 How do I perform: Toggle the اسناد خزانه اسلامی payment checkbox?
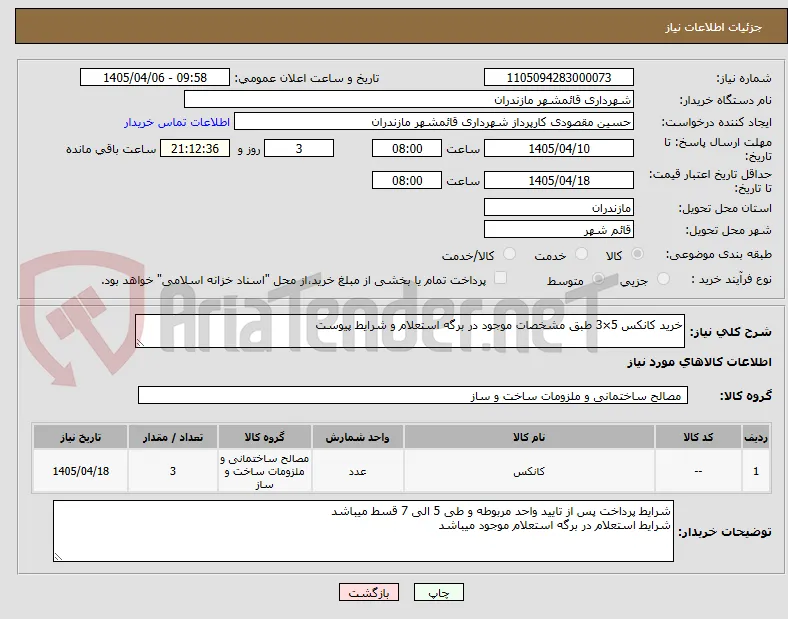pos(501,278)
